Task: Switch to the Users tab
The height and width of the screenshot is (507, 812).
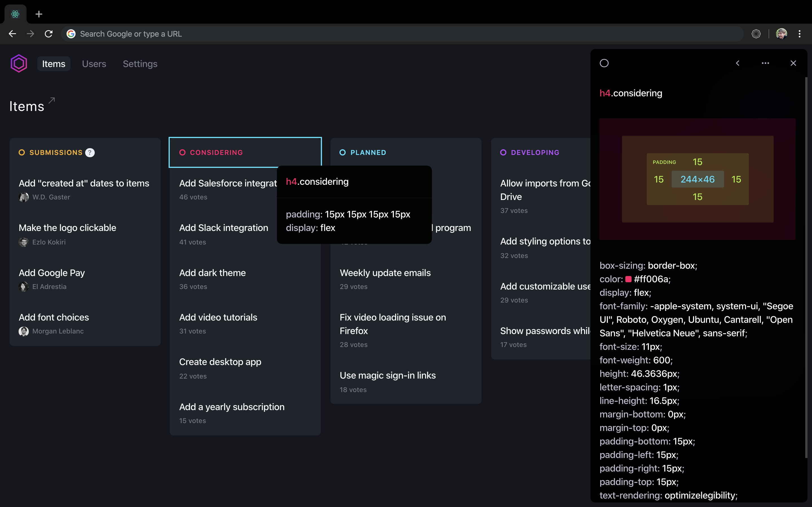Action: pyautogui.click(x=94, y=64)
